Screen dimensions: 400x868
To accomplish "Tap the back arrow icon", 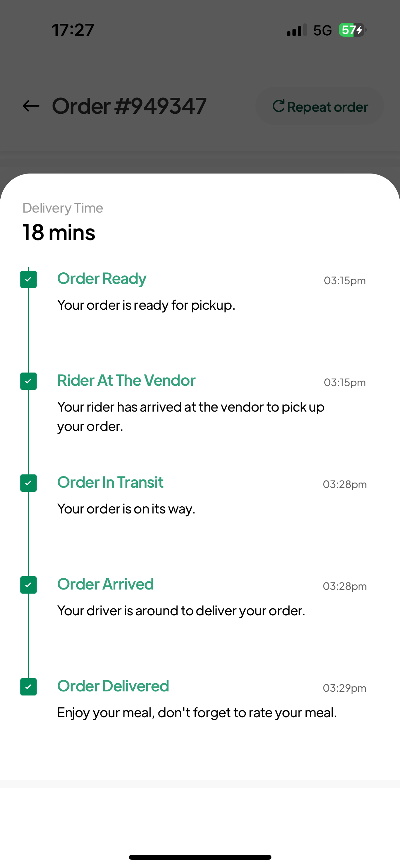I will [x=31, y=106].
